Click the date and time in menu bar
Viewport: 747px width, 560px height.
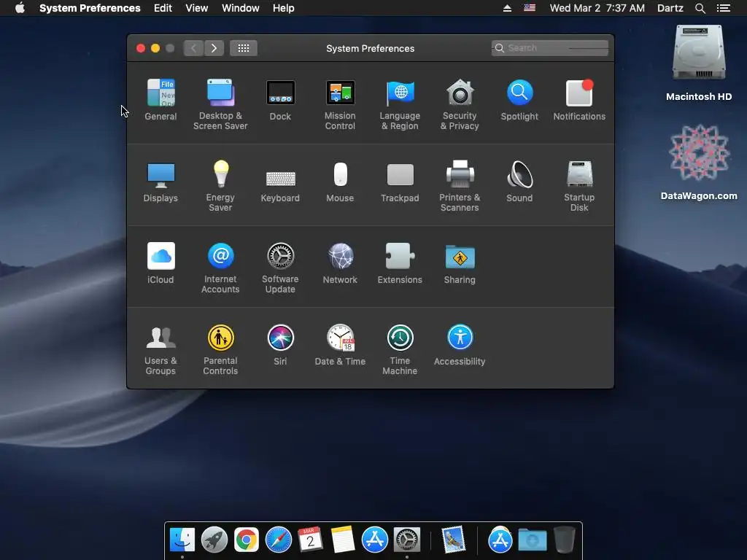597,8
